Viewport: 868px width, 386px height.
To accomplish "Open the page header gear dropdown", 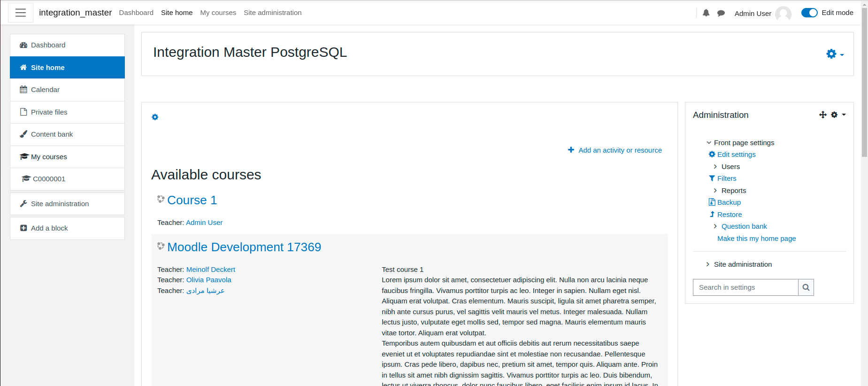I will coord(835,54).
